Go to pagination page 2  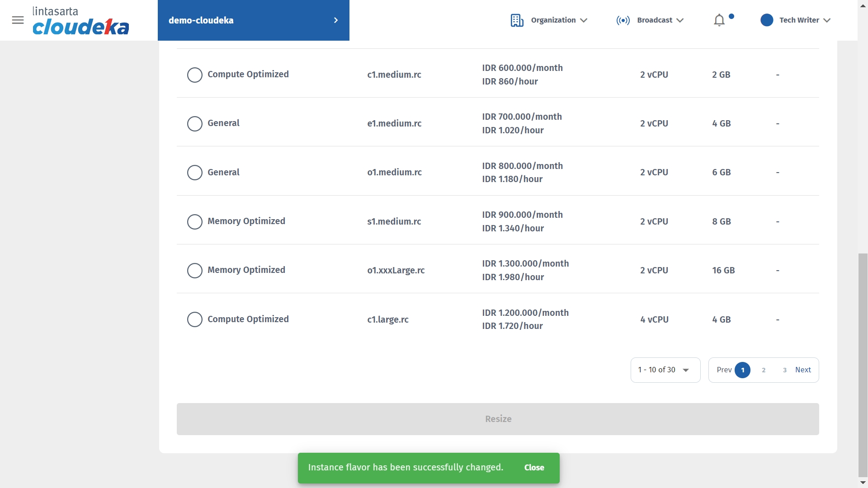tap(764, 370)
